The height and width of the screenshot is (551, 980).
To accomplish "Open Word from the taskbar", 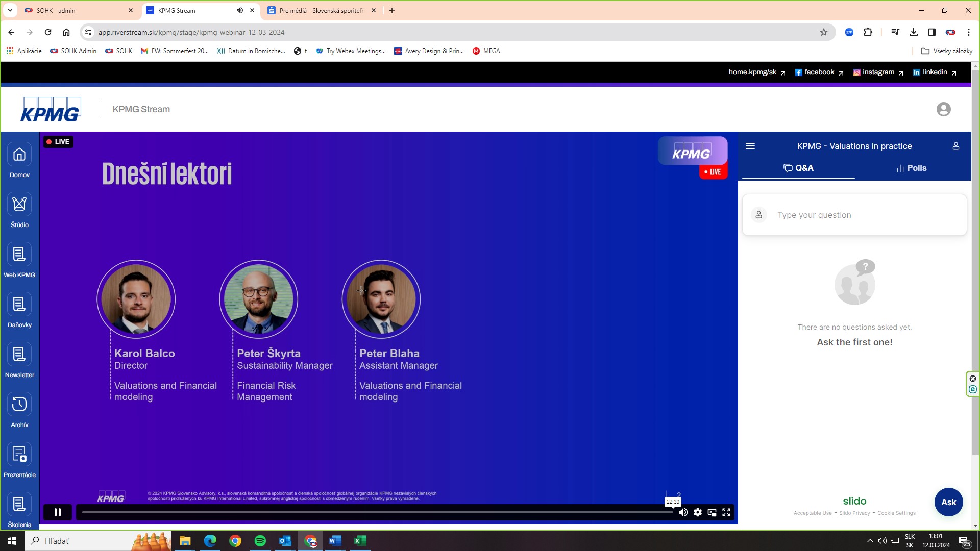I will point(335,541).
